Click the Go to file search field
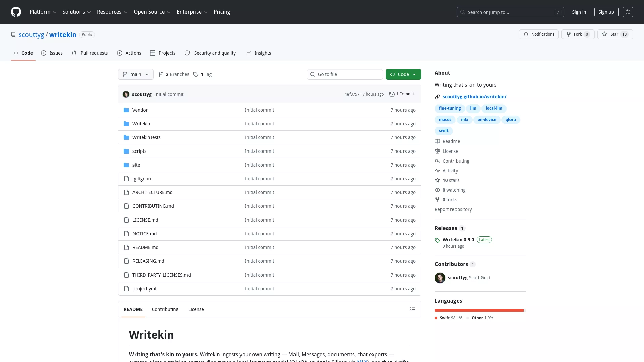The width and height of the screenshot is (644, 362). 345,74
